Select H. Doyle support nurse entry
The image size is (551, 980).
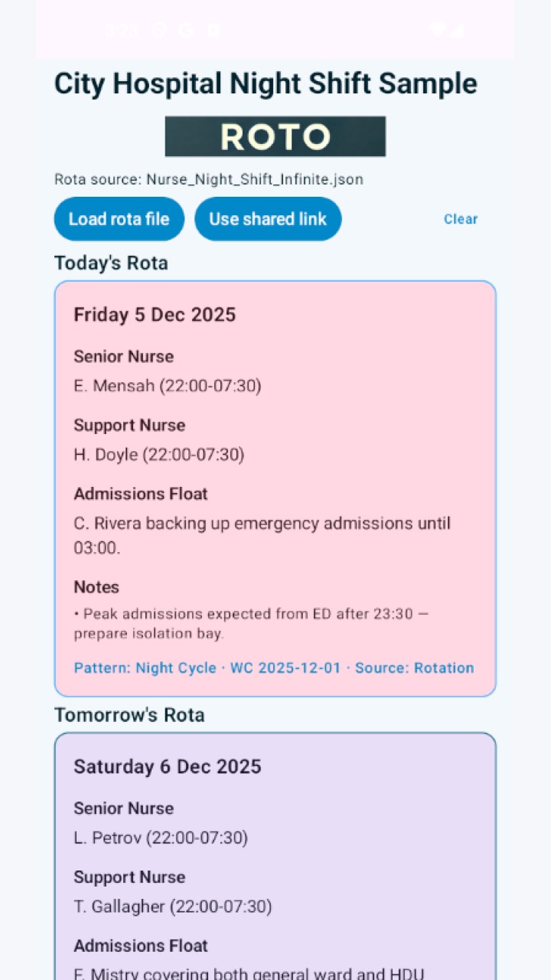(159, 455)
